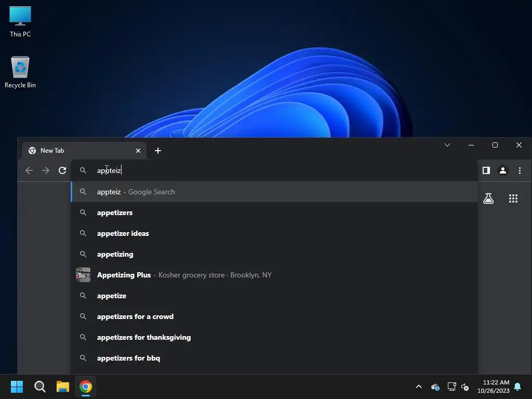Click the magnifier icon in address bar
The image size is (532, 399).
click(83, 170)
